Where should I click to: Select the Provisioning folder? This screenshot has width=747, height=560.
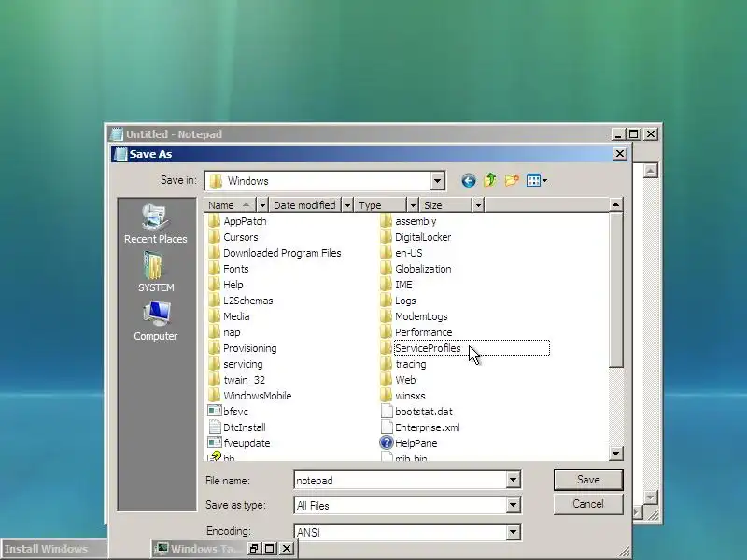tap(243, 348)
